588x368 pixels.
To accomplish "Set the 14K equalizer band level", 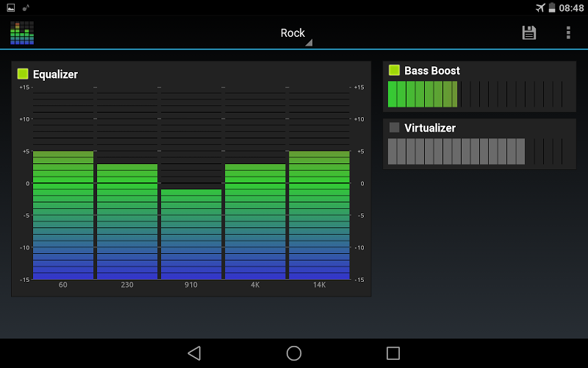I will coord(319,183).
